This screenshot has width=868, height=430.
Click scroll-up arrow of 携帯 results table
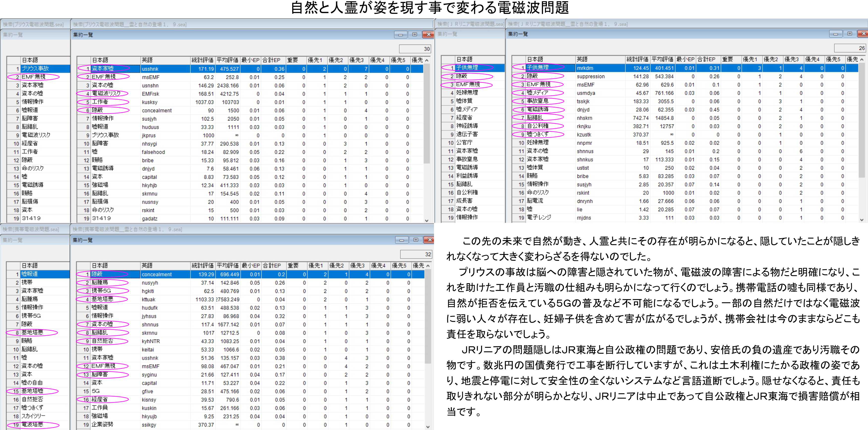click(x=428, y=266)
